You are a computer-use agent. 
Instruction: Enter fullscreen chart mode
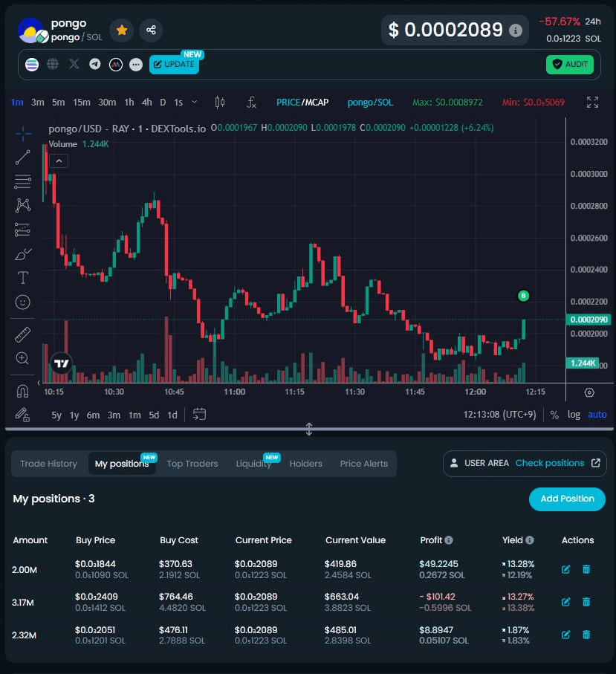pyautogui.click(x=592, y=103)
